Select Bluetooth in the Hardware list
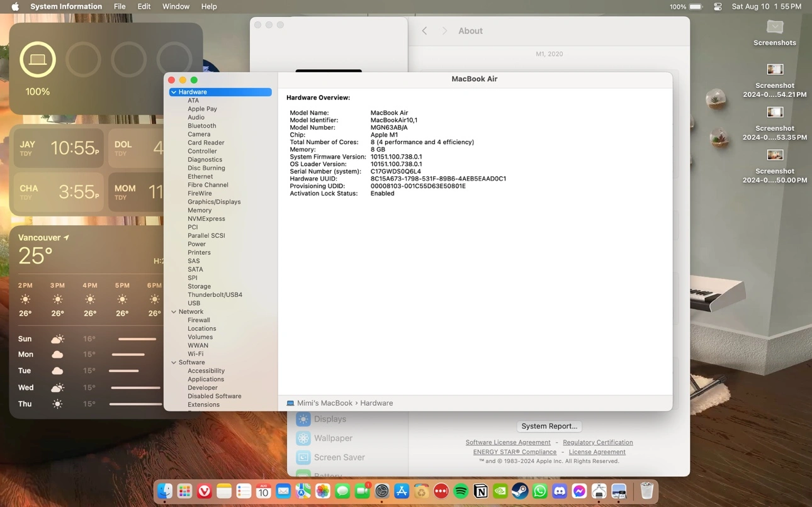This screenshot has width=812, height=507. click(202, 126)
